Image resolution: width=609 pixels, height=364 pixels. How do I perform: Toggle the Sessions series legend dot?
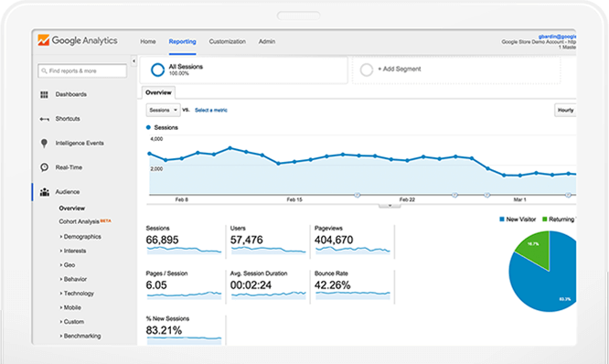pos(148,127)
